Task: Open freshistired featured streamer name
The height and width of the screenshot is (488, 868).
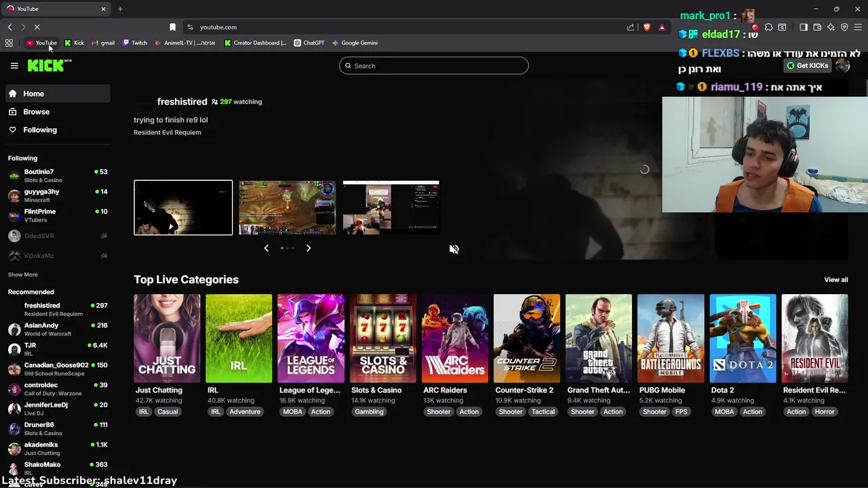Action: click(x=182, y=102)
